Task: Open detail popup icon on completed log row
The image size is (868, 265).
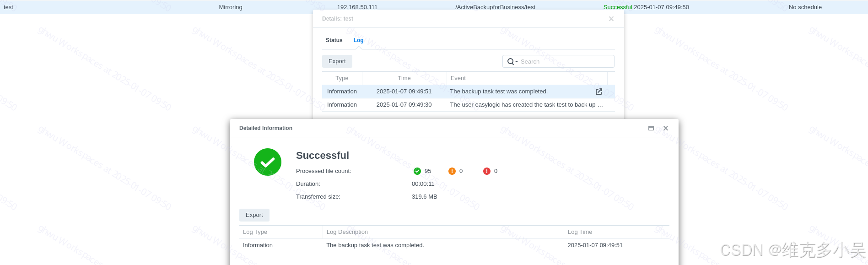Action: click(598, 92)
